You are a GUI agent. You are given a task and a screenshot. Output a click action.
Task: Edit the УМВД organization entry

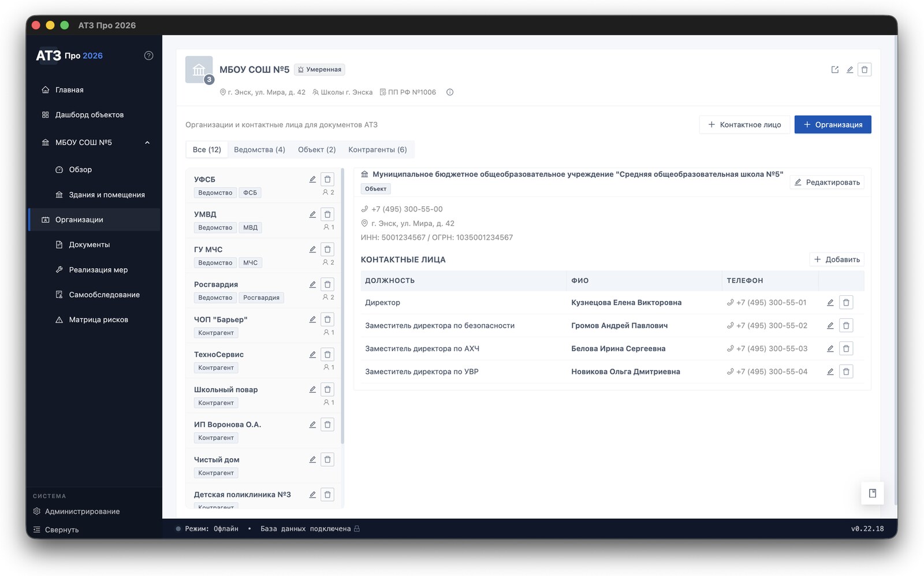(312, 214)
